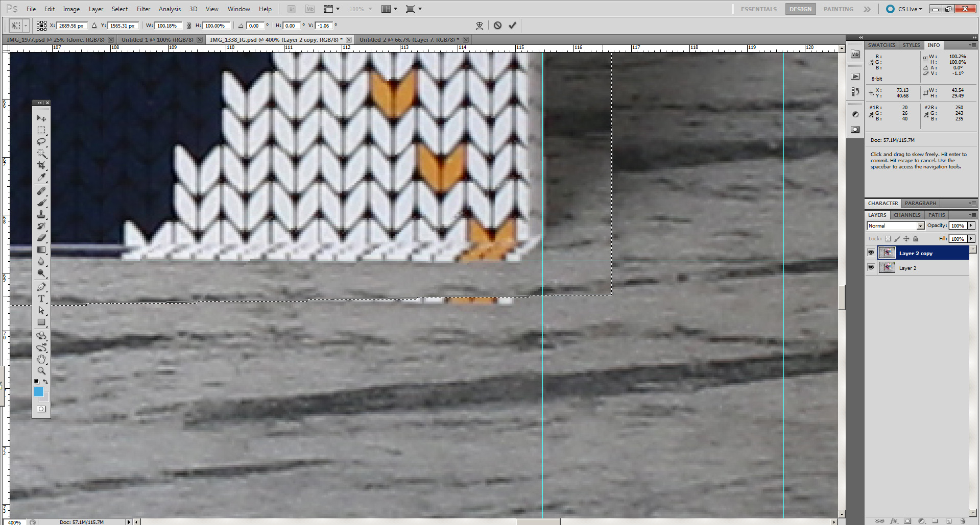
Task: Switch to the Channels tab
Action: 907,215
